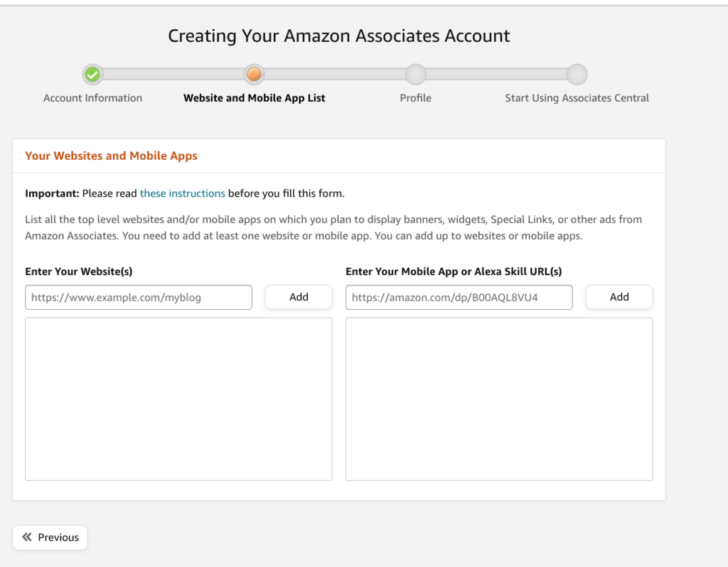Click the Enter Your Website(s) label
The width and height of the screenshot is (728, 567).
(80, 271)
